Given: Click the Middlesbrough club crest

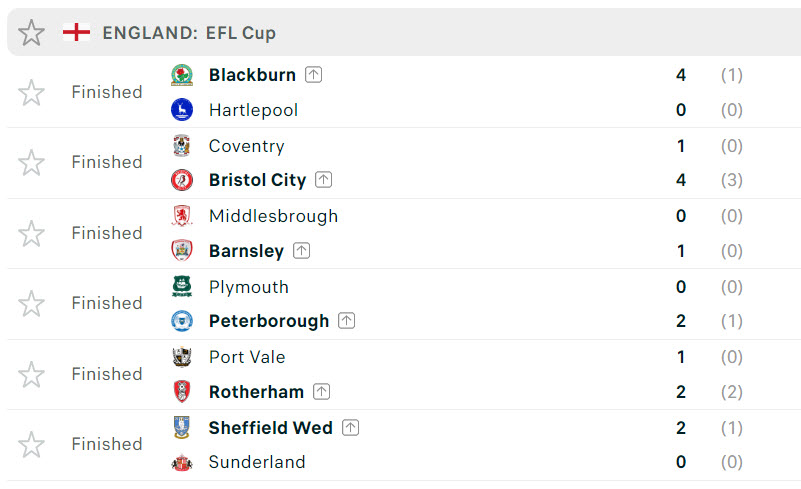Looking at the screenshot, I should coord(182,216).
